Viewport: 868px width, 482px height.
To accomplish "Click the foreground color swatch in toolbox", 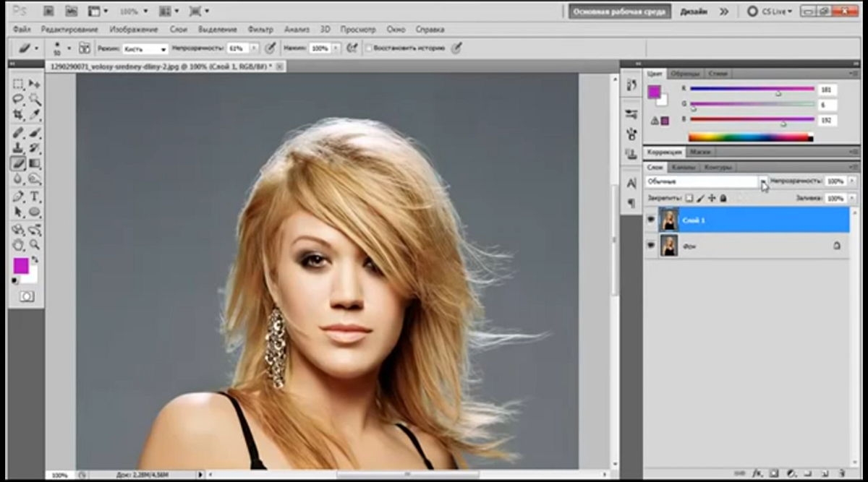I will pos(20,267).
